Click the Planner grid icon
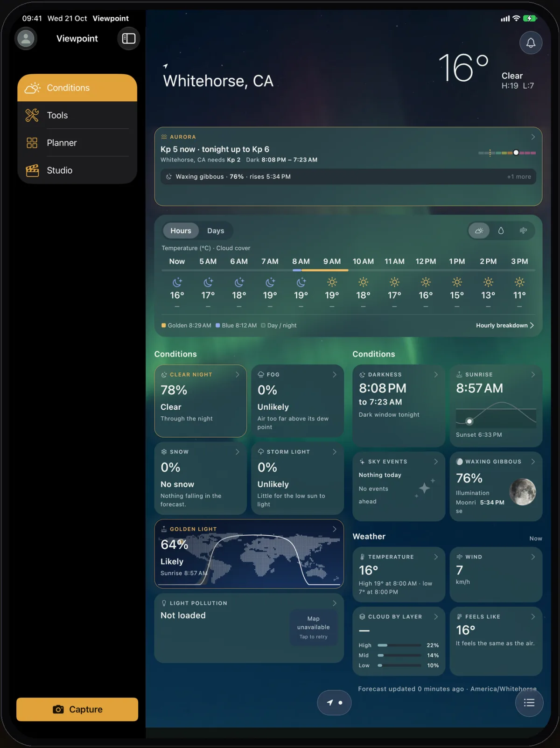The height and width of the screenshot is (748, 560). pyautogui.click(x=32, y=143)
